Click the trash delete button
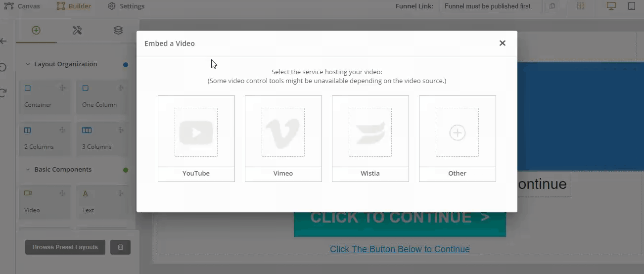This screenshot has height=274, width=644. point(120,247)
